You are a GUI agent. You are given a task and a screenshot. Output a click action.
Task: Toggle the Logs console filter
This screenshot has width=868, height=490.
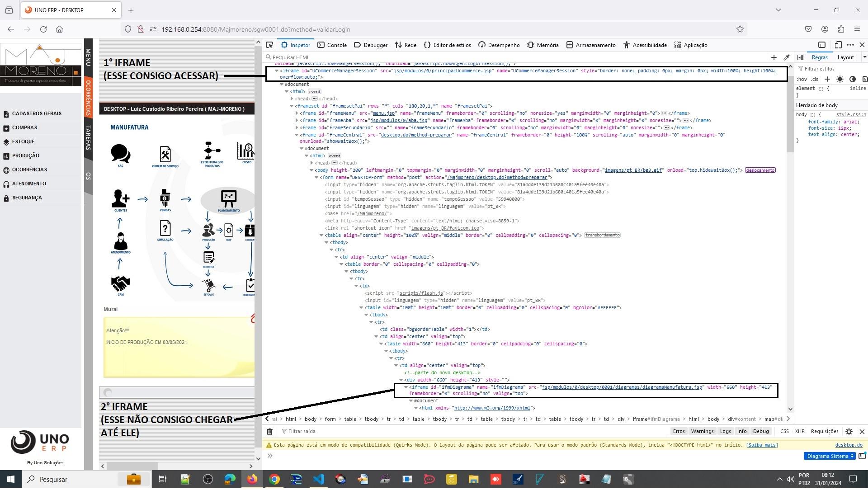point(725,432)
